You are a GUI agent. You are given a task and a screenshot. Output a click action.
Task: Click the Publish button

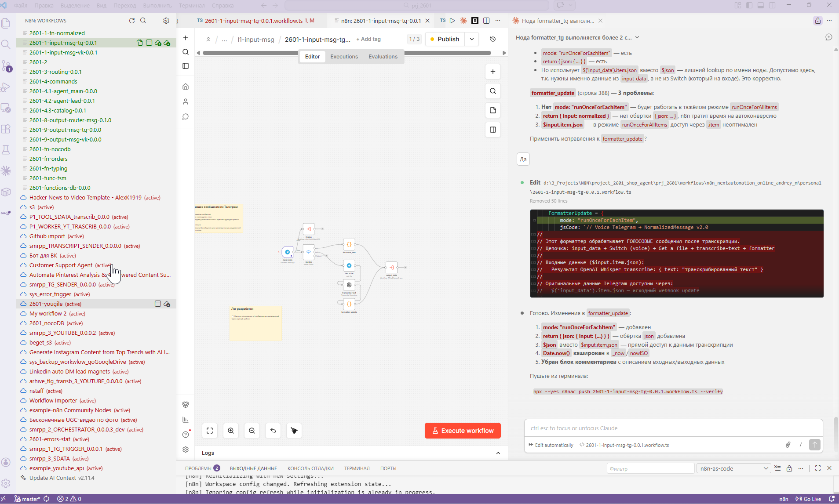click(445, 39)
